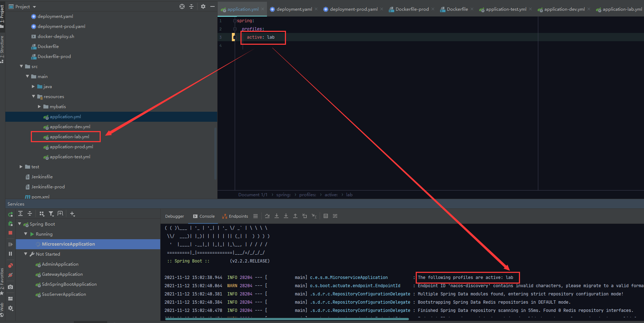Open spring in the breadcrumb bar

pos(283,194)
